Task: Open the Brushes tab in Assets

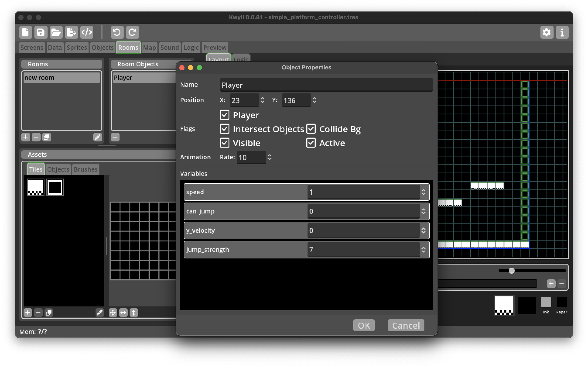Action: click(85, 169)
